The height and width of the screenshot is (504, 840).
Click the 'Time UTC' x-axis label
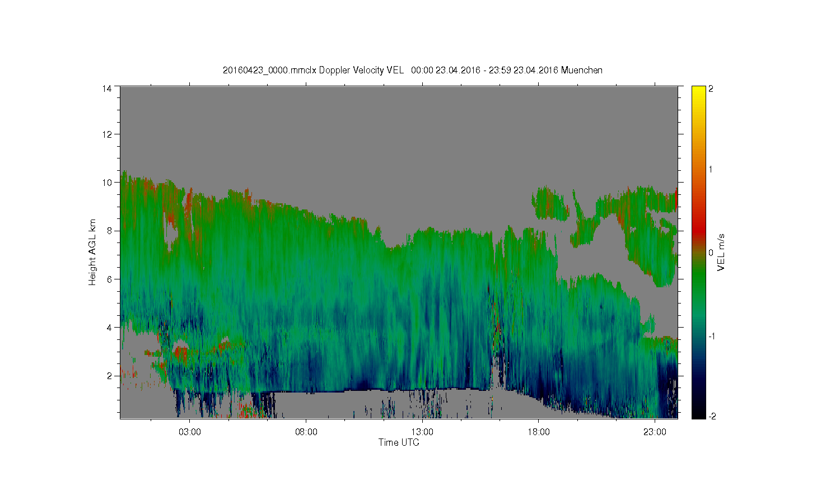point(399,442)
